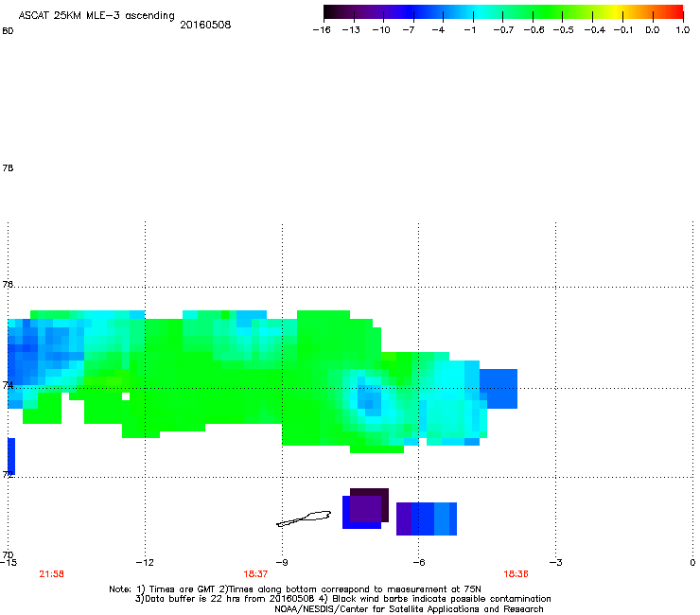Click the color bar label "-13"
Image resolution: width=700 pixels, height=615 pixels.
(x=351, y=30)
